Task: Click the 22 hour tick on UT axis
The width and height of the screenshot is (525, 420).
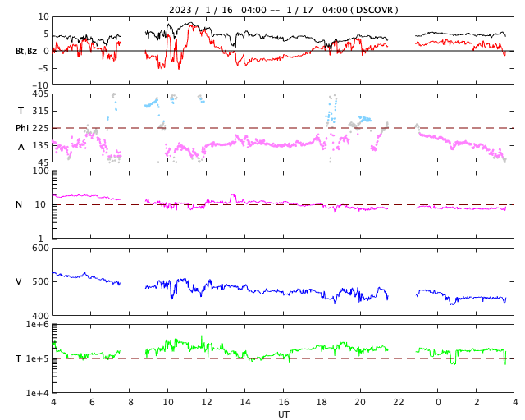Action: point(399,402)
